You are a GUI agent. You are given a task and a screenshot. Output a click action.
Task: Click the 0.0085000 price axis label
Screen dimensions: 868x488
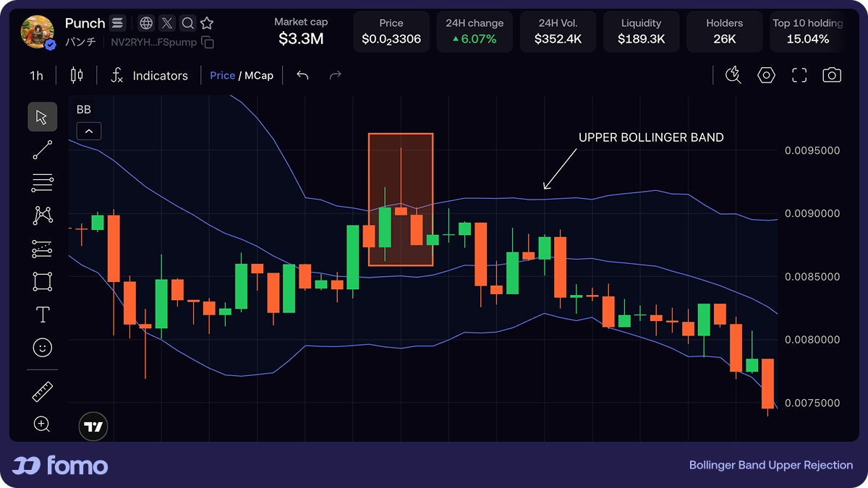812,277
